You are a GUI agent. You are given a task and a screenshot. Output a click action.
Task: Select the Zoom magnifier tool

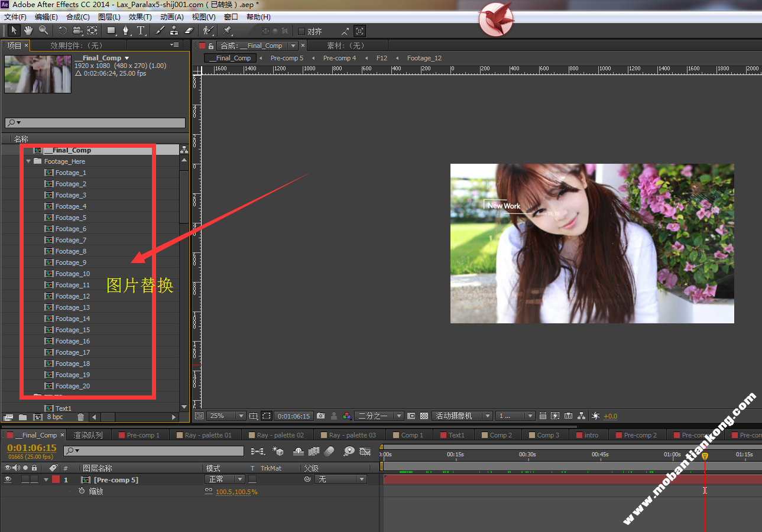click(43, 30)
